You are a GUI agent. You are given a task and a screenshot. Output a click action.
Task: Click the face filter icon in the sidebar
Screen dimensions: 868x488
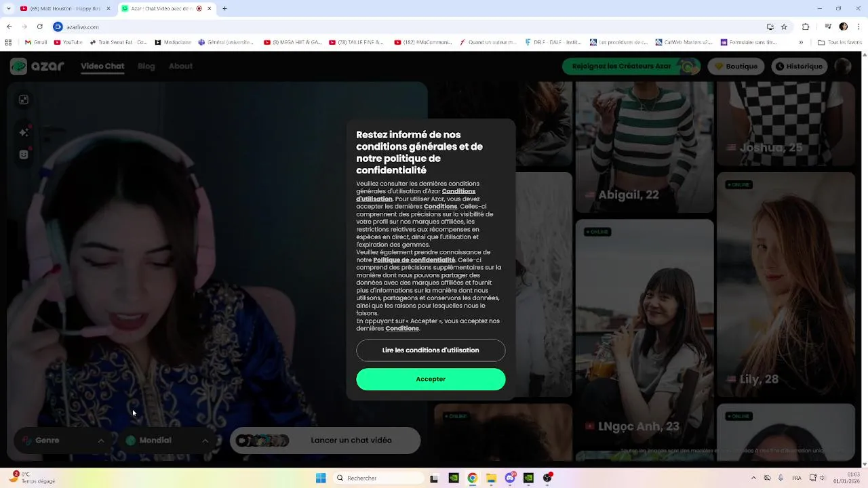(x=24, y=155)
